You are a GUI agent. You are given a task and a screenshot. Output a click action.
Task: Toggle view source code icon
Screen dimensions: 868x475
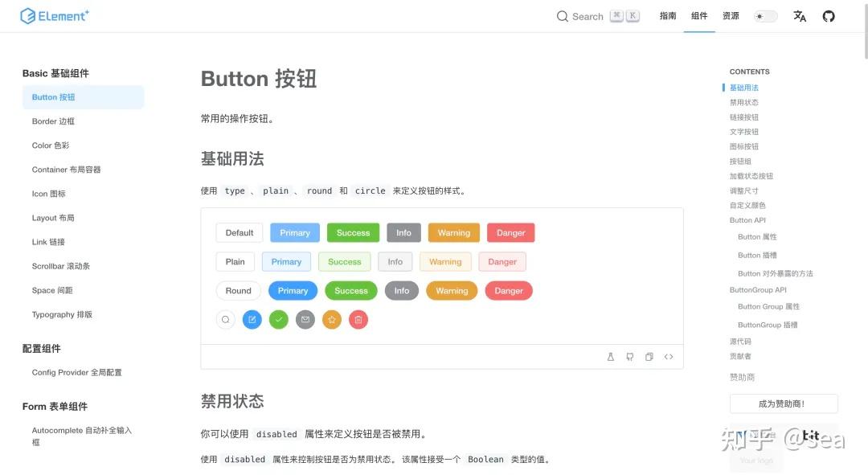[x=669, y=357]
